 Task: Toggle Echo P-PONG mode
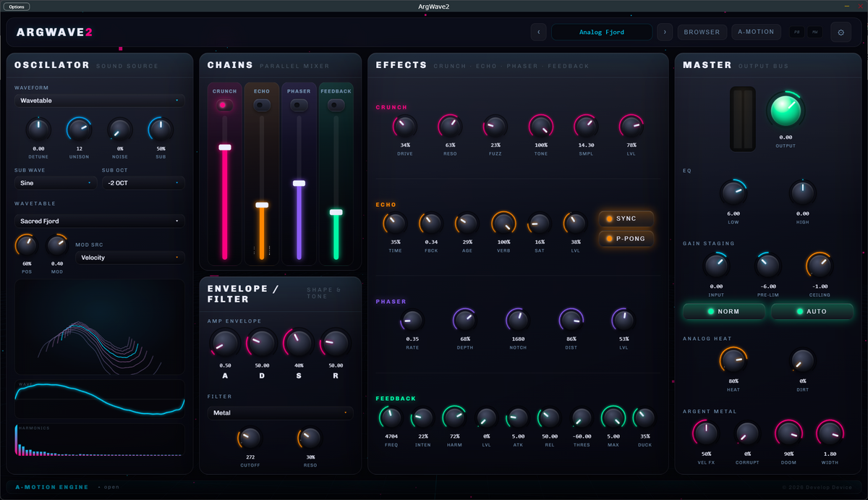(626, 238)
